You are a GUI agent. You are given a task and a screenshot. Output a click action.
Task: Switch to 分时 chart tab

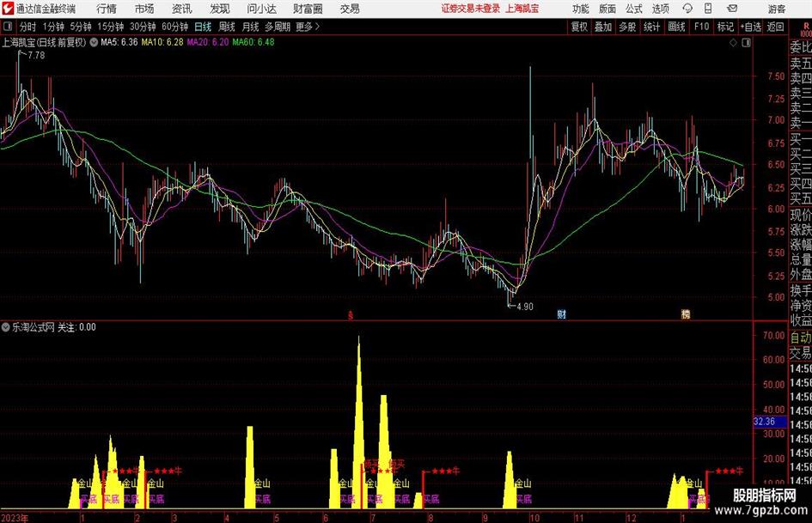(x=28, y=27)
